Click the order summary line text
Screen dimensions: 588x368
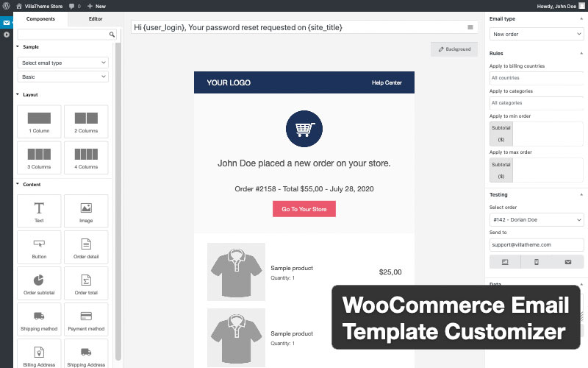click(x=304, y=189)
